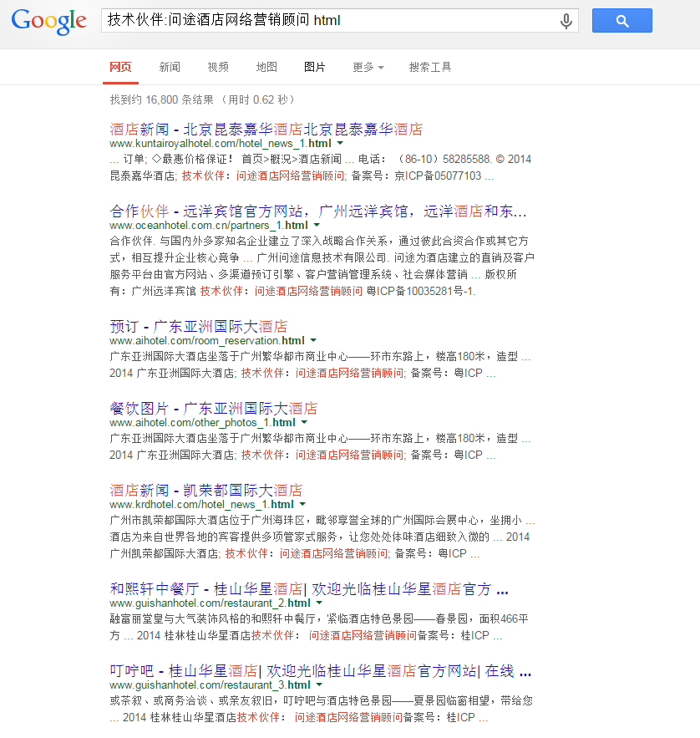Expand arrow next to kuntairoyalhotel.com URL
The image size is (700, 738).
click(x=340, y=143)
